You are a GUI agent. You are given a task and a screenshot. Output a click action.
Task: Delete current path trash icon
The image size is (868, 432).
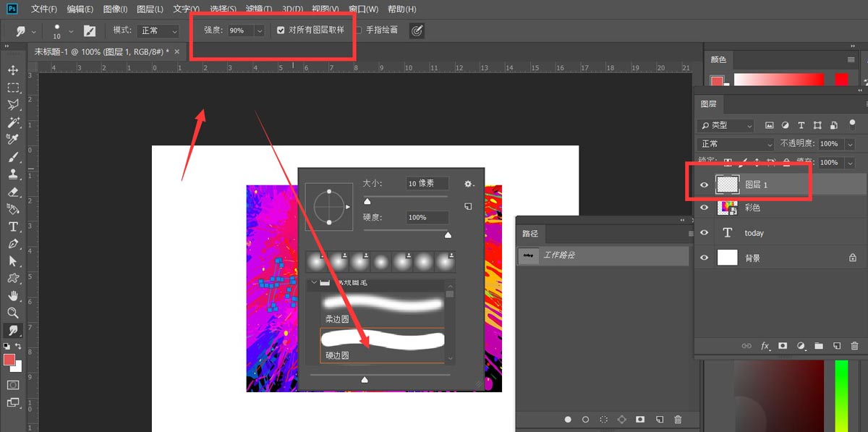(x=678, y=419)
